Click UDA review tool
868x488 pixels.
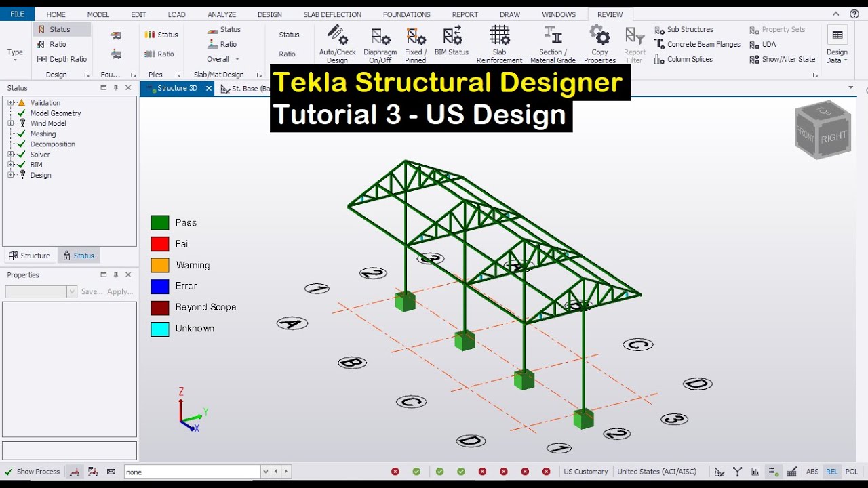[763, 45]
